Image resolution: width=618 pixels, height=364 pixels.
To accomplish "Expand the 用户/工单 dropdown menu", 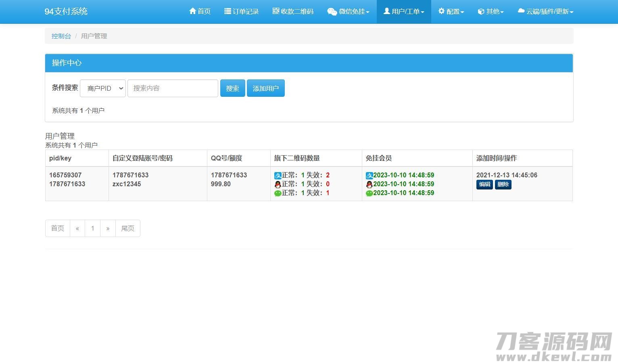I will [404, 12].
